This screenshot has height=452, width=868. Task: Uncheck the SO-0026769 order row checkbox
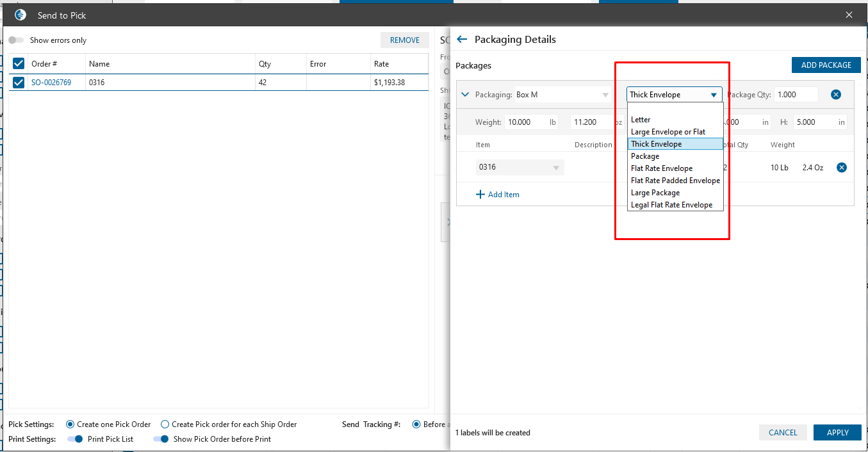pyautogui.click(x=19, y=82)
